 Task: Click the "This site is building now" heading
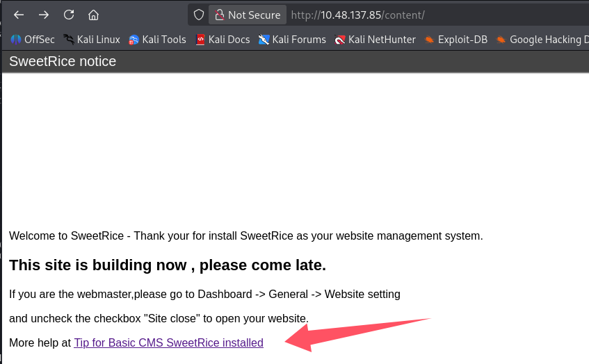168,265
